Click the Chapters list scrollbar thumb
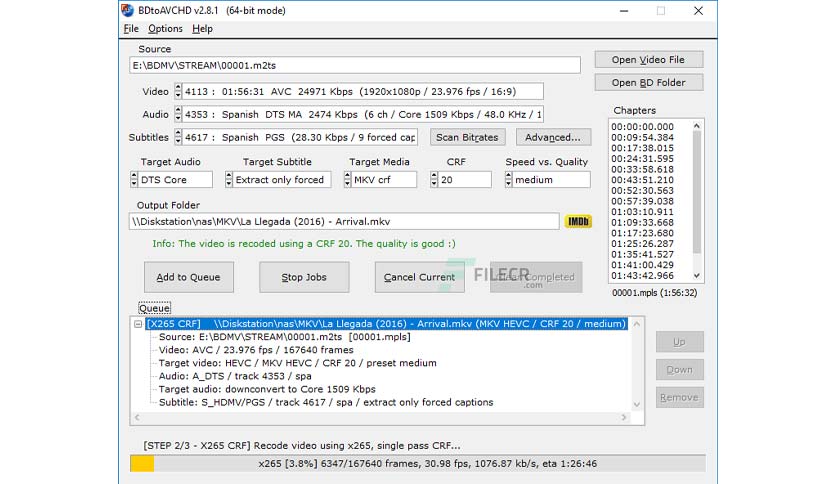 tap(696, 192)
